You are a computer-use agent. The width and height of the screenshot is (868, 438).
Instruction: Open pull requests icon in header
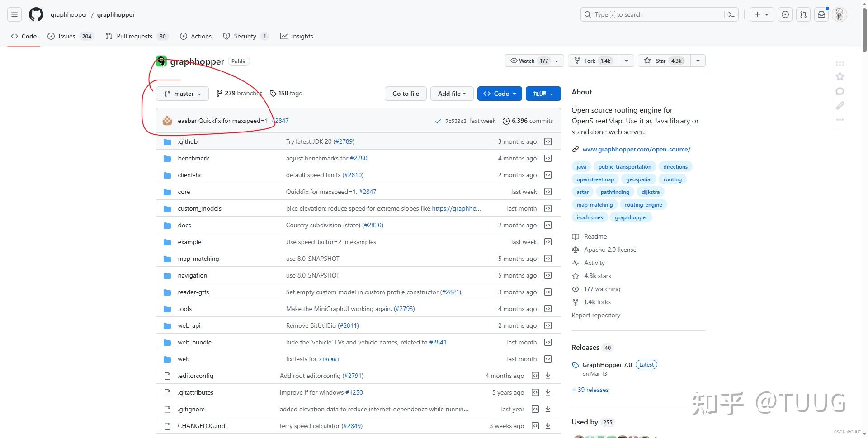(803, 14)
